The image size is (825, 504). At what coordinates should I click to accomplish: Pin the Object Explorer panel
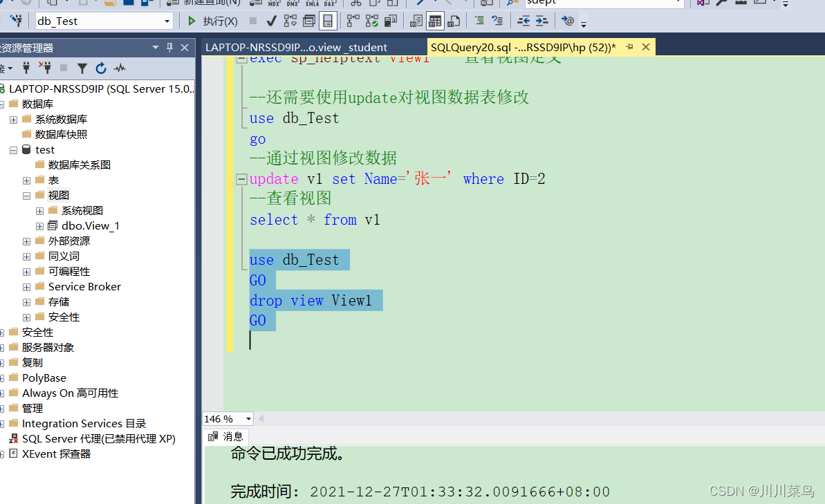click(x=169, y=47)
